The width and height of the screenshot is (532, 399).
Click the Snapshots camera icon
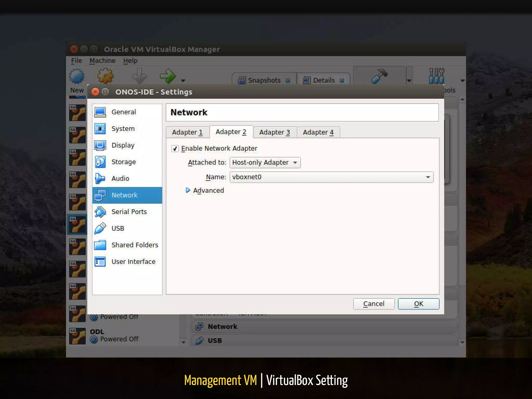point(242,81)
